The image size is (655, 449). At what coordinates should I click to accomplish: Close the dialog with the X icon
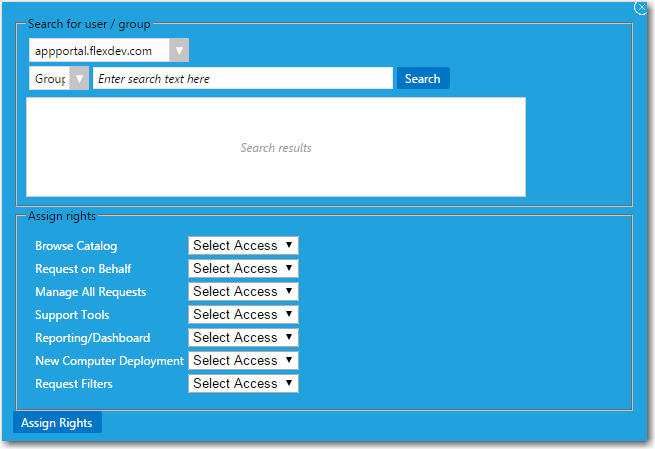641,7
